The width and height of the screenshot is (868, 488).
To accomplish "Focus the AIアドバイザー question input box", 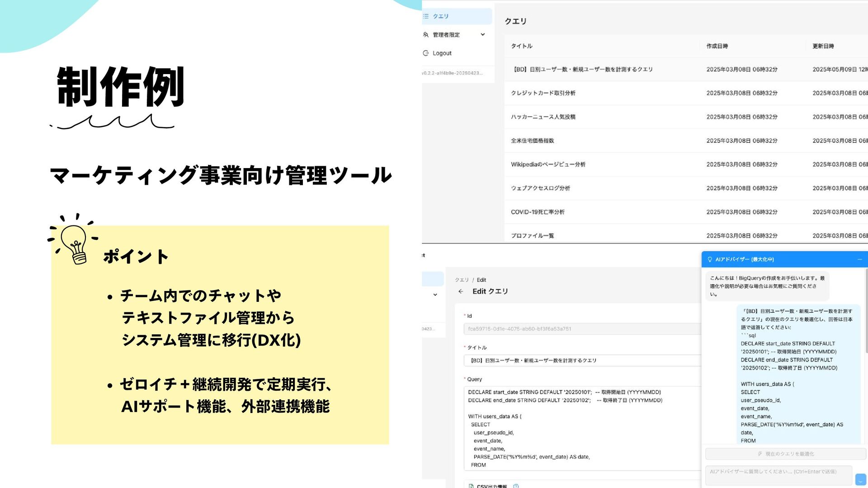I will (x=778, y=475).
